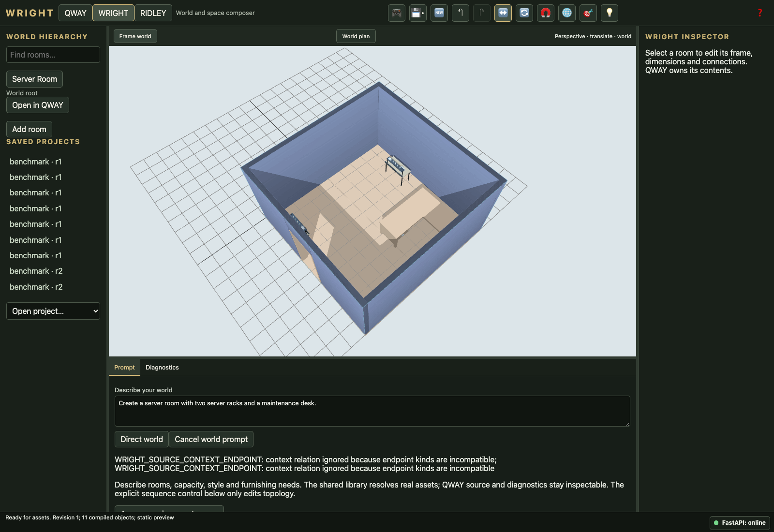The image size is (774, 532).
Task: Click the rotate/refresh arrows tool icon
Action: [524, 13]
